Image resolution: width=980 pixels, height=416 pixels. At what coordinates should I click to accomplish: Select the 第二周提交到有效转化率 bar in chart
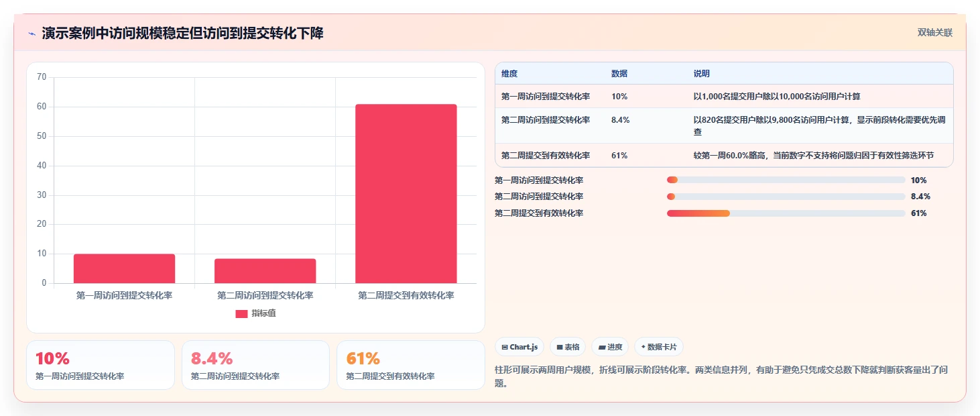pyautogui.click(x=406, y=194)
